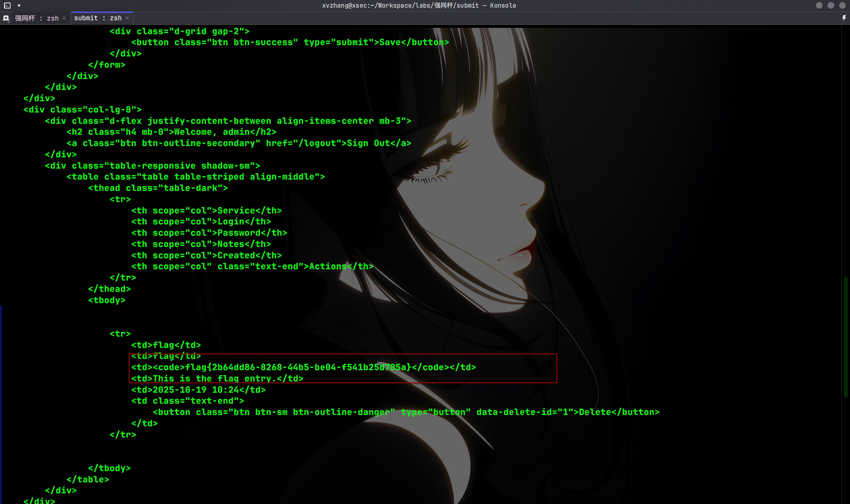Select the submit : zsh tab
850x504 pixels.
point(98,18)
